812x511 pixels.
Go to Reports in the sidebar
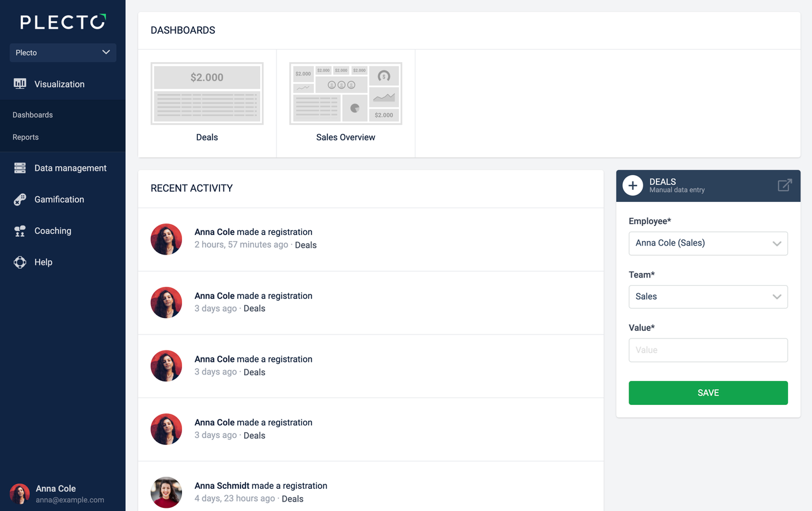coord(25,137)
